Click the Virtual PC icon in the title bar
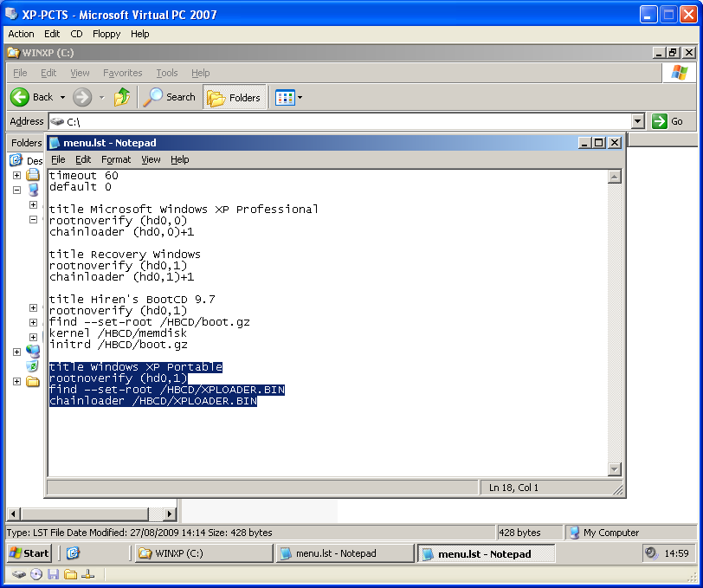Image resolution: width=703 pixels, height=588 pixels. click(x=11, y=14)
